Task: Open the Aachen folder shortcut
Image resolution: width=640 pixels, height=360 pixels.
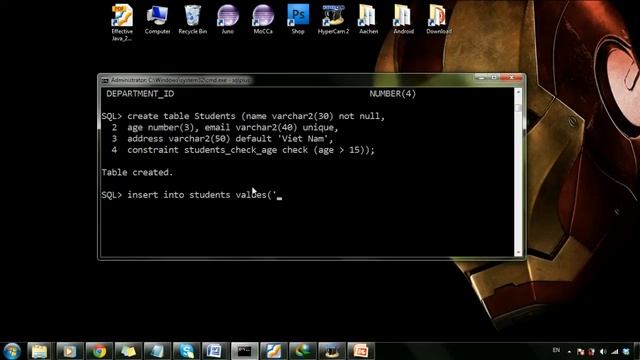Action: click(368, 19)
